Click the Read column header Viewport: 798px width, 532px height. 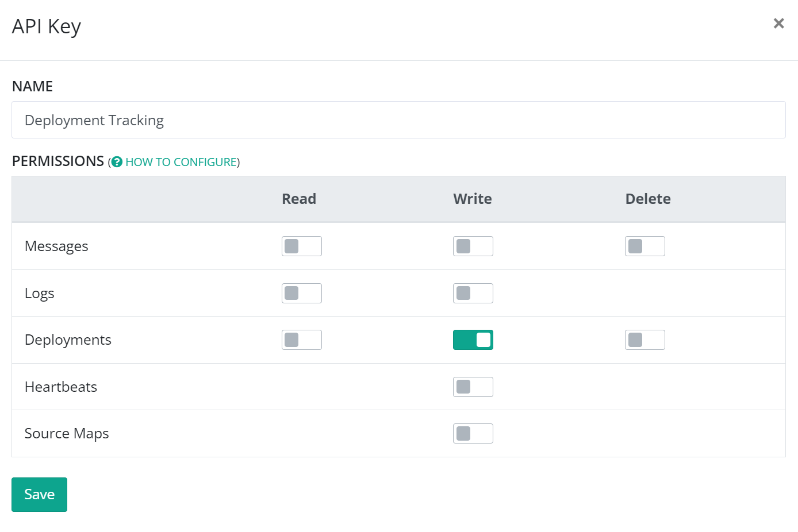[x=299, y=199]
